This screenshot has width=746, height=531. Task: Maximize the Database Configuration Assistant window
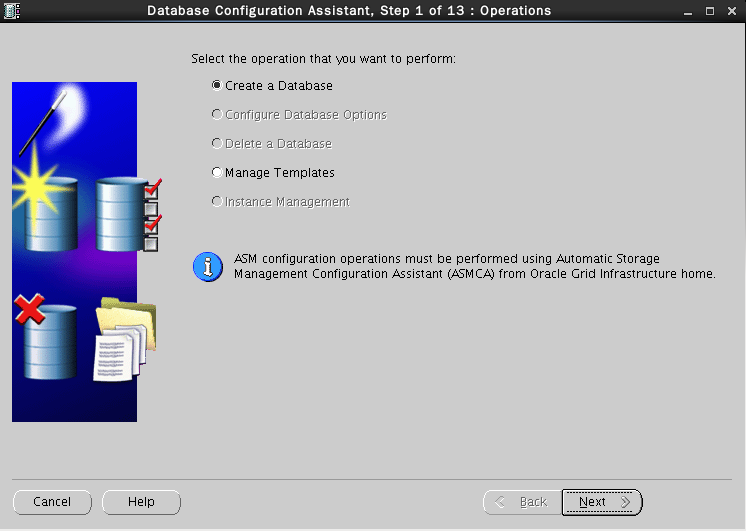pyautogui.click(x=710, y=11)
